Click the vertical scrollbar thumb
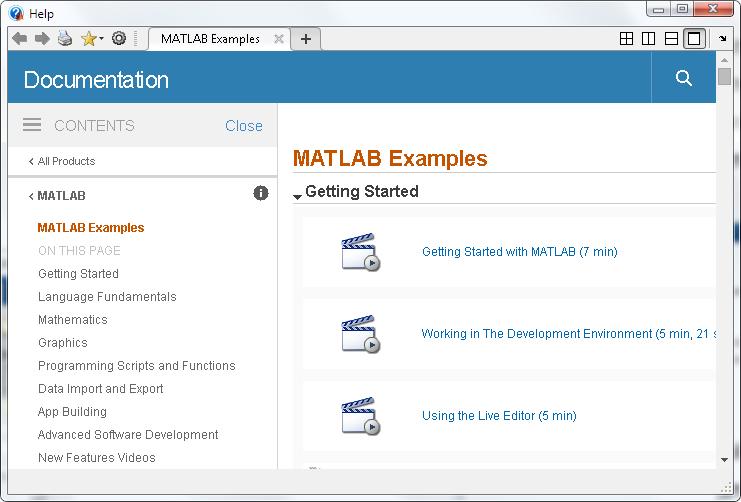 [x=724, y=77]
